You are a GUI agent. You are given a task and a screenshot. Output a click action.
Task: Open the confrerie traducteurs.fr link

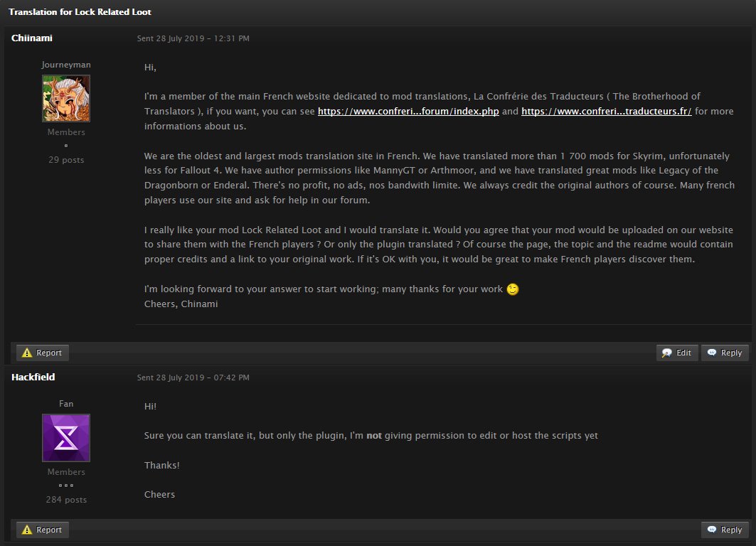(606, 112)
